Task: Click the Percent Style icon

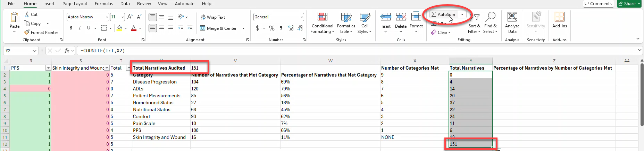Action: click(272, 28)
